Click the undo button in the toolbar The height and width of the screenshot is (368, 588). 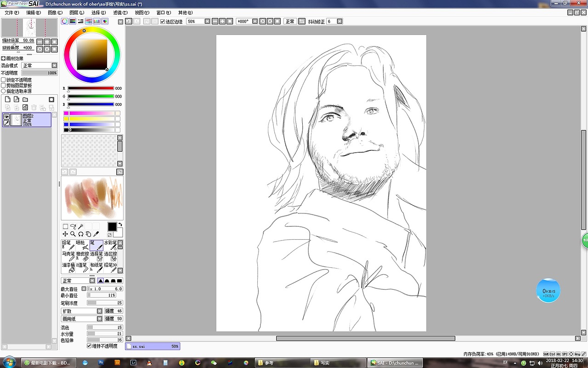[128, 21]
